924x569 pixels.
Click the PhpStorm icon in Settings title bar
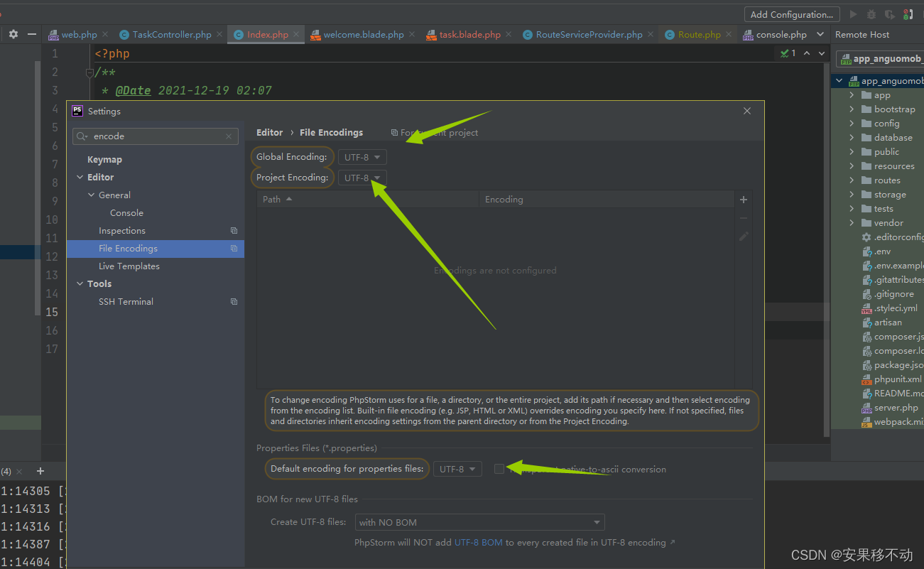pyautogui.click(x=77, y=111)
